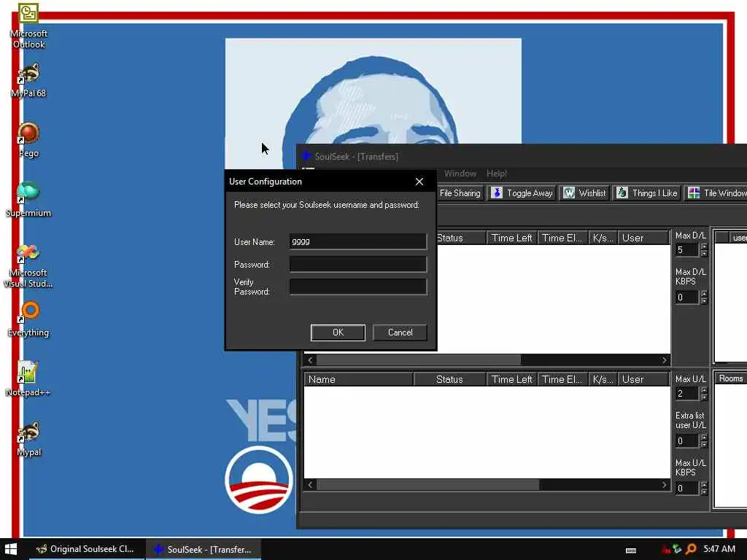Open touch keyboard tray icon
Image resolution: width=747 pixels, height=560 pixels.
click(x=631, y=550)
